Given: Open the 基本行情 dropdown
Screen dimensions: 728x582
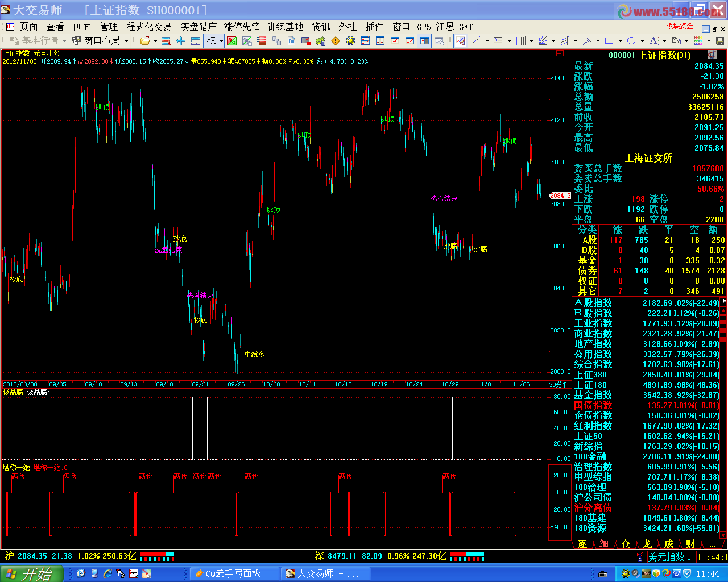Looking at the screenshot, I should pos(39,41).
